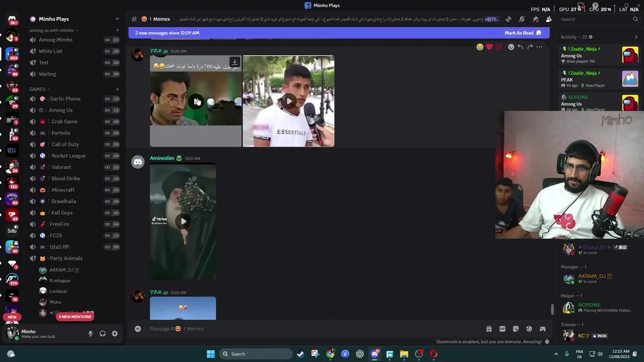Collapse among us with mimho category
The height and width of the screenshot is (362, 644).
pos(54,30)
